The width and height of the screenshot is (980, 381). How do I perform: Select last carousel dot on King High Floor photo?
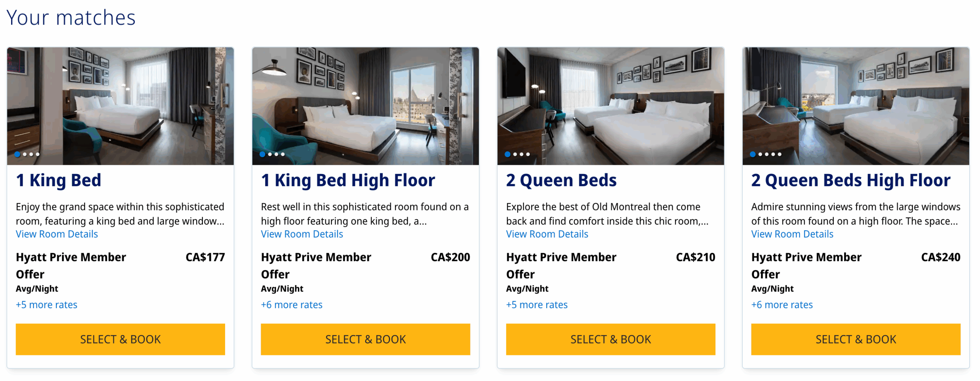point(283,154)
